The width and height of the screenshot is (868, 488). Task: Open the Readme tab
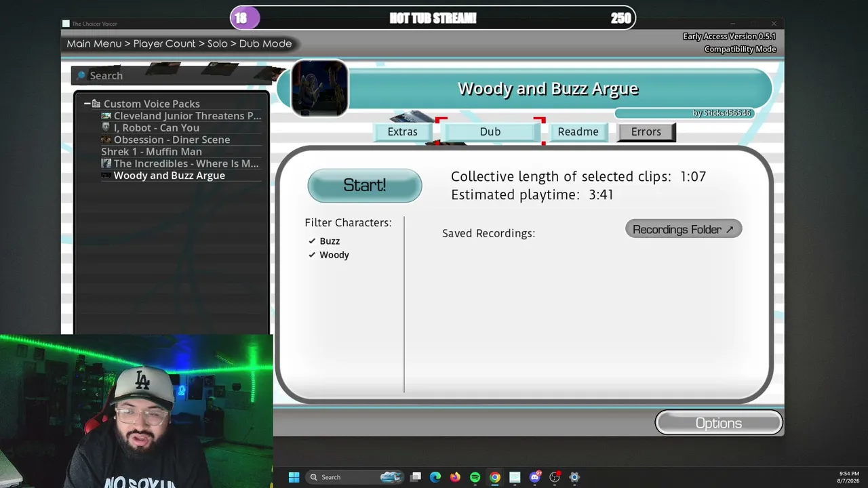click(x=578, y=131)
